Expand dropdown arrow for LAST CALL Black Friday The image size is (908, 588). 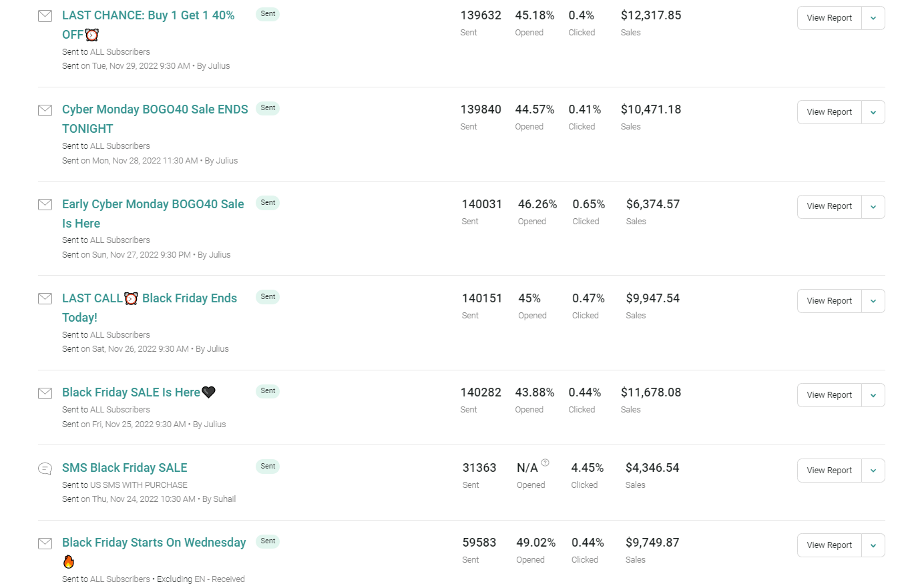point(873,301)
